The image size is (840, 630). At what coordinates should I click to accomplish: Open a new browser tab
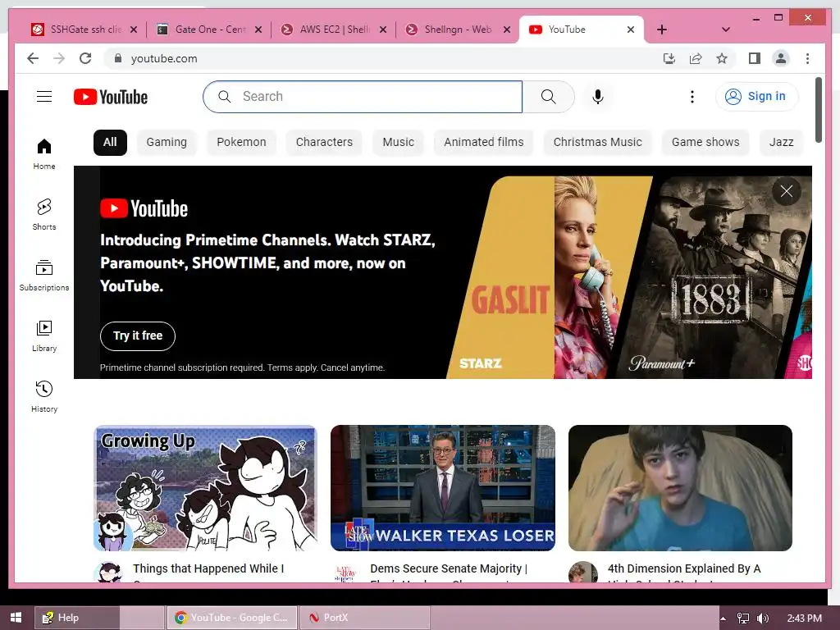(x=662, y=30)
